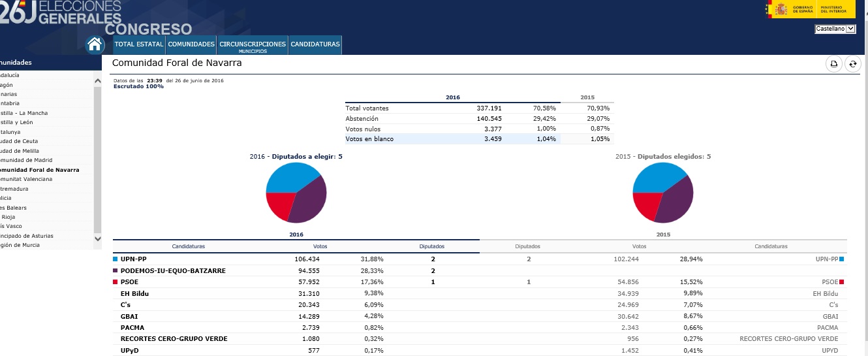This screenshot has width=868, height=356.
Task: Click C's candidature in 2016 column
Action: click(x=125, y=305)
